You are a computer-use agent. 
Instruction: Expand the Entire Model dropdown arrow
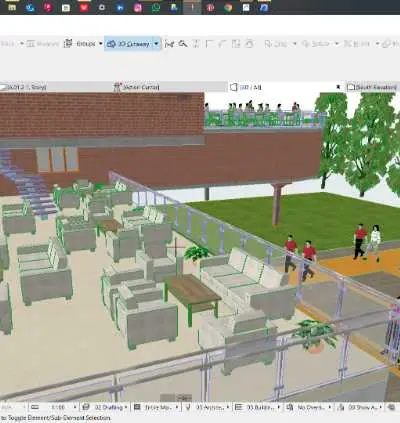177,407
